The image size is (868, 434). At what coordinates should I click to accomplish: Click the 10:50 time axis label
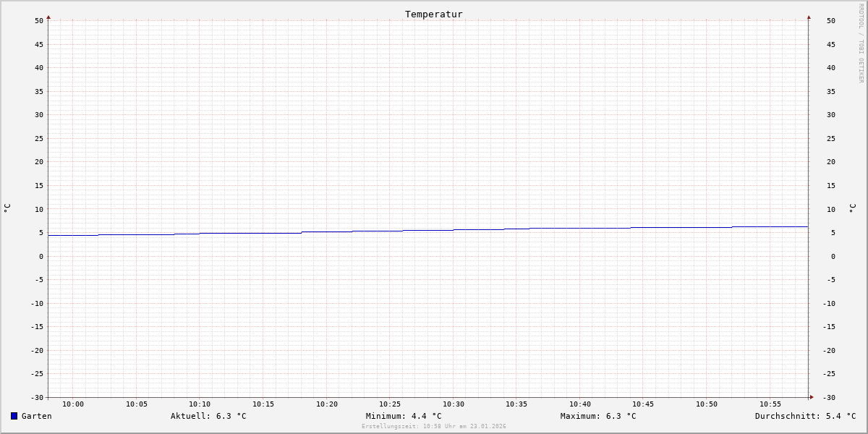point(707,404)
